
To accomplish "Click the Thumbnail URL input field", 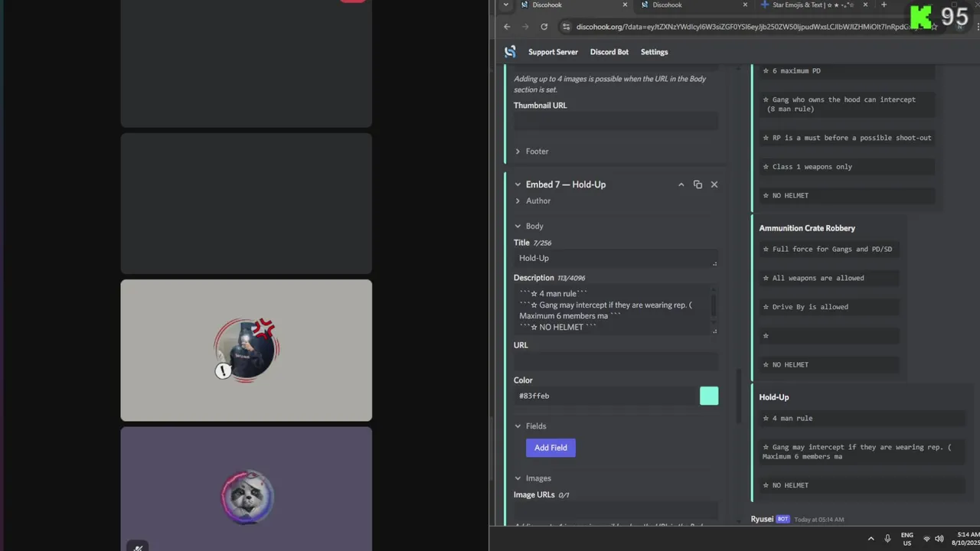I will pyautogui.click(x=616, y=122).
